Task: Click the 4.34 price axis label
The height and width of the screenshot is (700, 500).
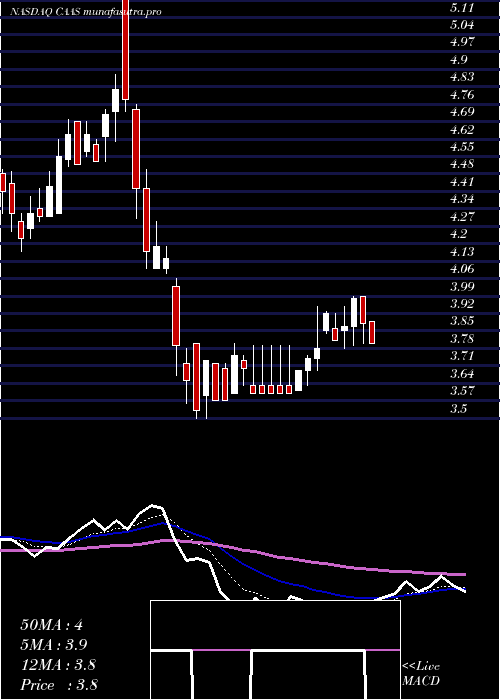Action: pyautogui.click(x=462, y=200)
